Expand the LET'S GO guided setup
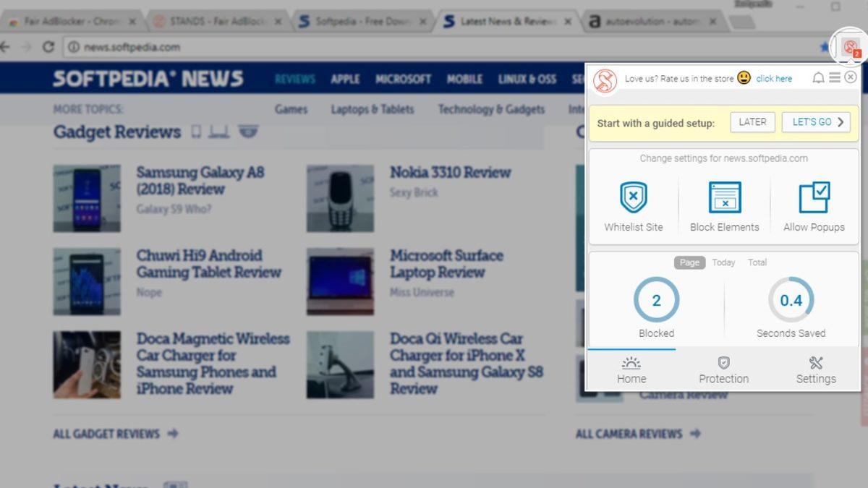The height and width of the screenshot is (488, 868). click(816, 122)
